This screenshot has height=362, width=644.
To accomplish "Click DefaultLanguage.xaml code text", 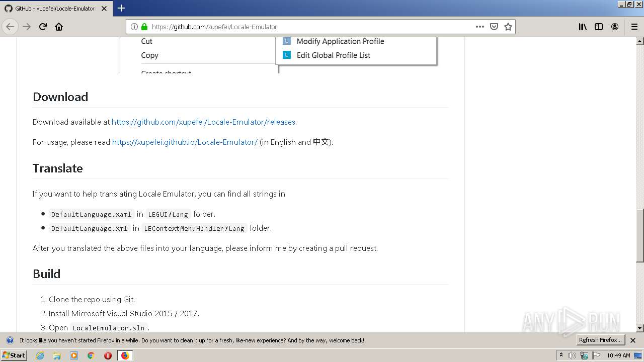I will tap(91, 214).
